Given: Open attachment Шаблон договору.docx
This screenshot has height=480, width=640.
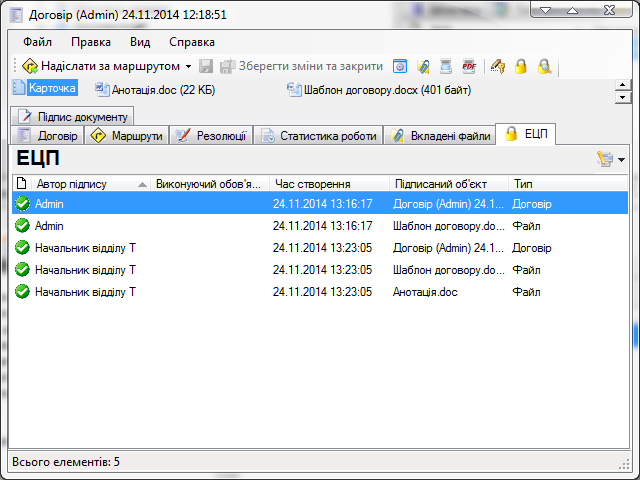Looking at the screenshot, I should click(x=379, y=90).
